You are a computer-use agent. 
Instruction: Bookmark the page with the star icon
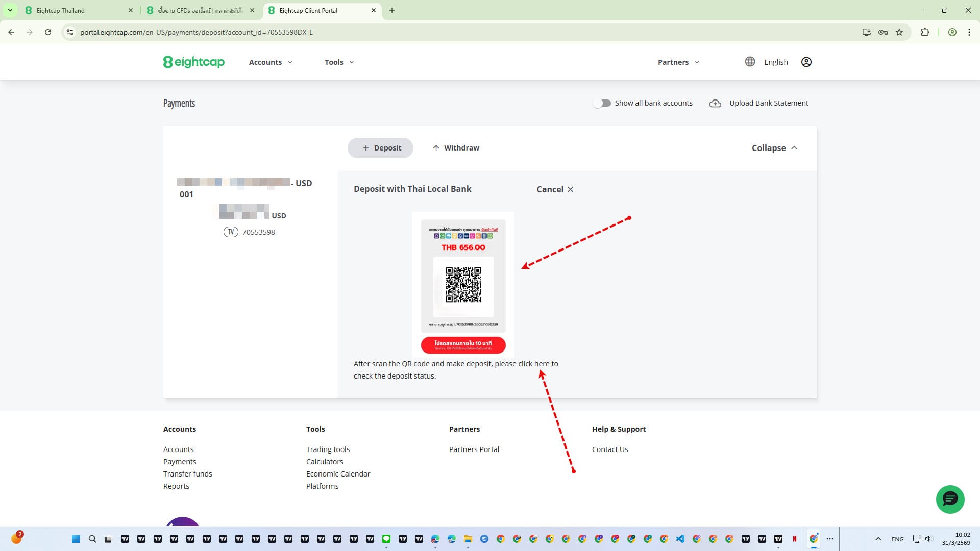click(899, 32)
